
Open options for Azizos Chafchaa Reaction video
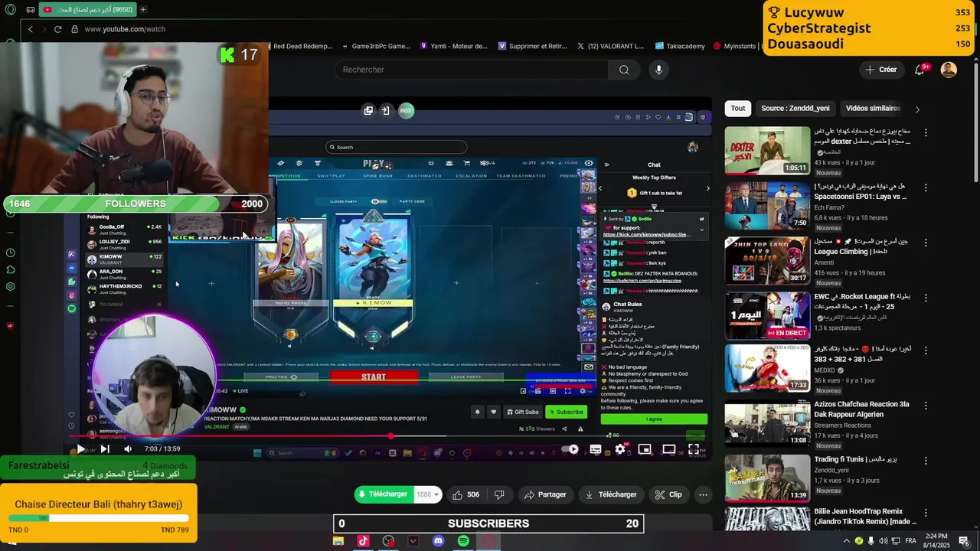925,405
